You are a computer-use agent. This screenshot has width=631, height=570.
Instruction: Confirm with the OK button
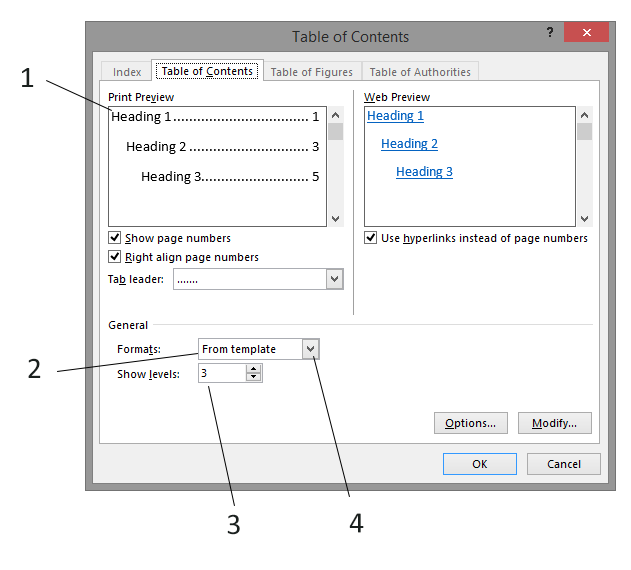click(480, 464)
